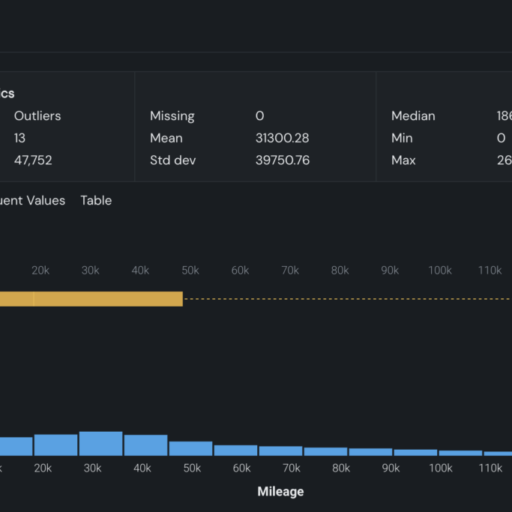Click the histogram bar at 70k
The width and height of the screenshot is (512, 512).
[281, 451]
